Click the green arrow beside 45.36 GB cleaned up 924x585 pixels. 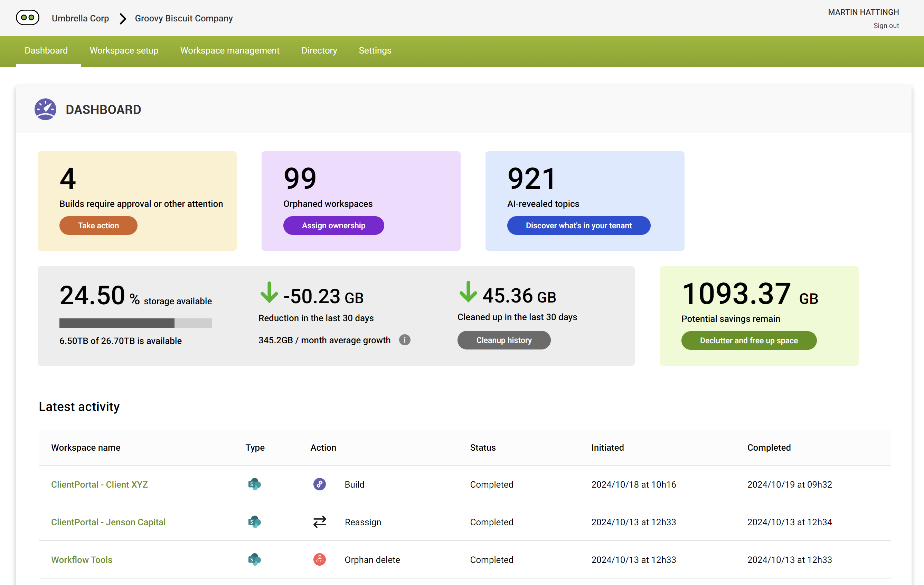tap(468, 293)
